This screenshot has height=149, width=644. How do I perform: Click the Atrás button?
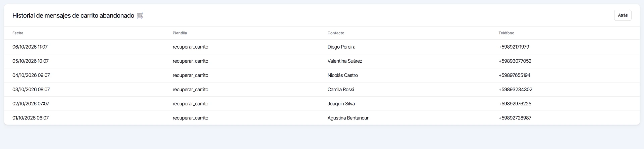tap(623, 15)
